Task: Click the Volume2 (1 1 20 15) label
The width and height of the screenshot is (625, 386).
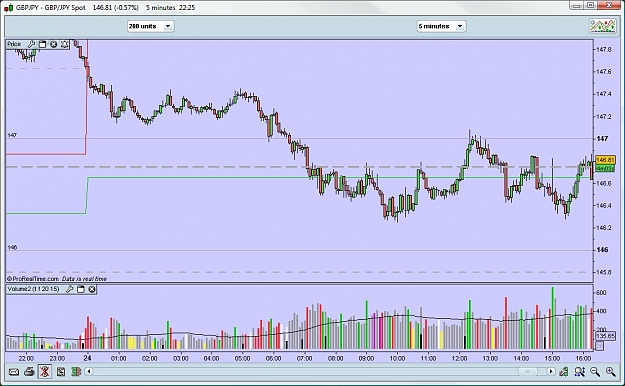Action: 33,289
